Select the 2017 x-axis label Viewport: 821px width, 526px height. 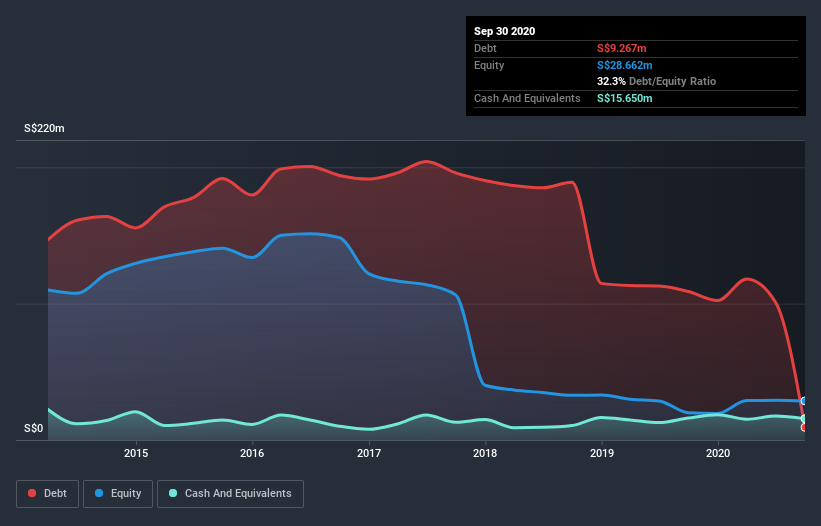tap(369, 453)
